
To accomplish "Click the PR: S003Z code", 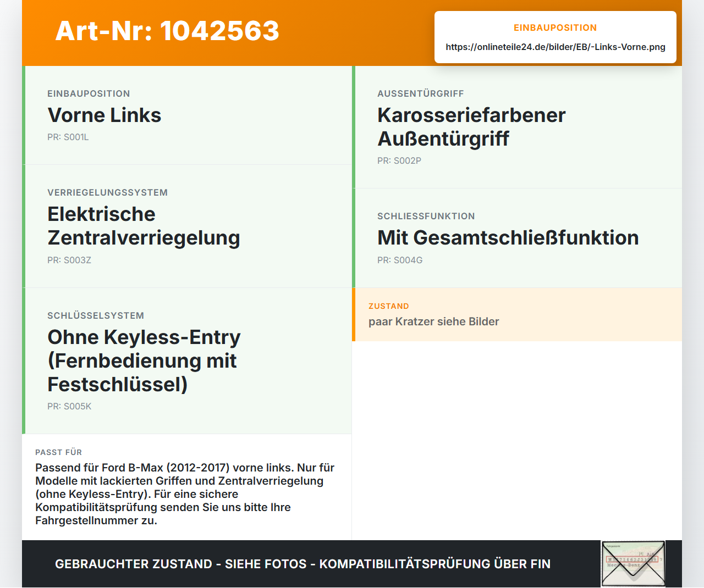I will tap(69, 260).
